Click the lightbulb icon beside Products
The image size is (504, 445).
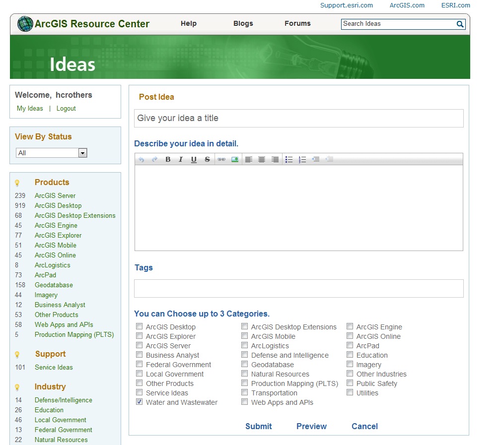[17, 183]
